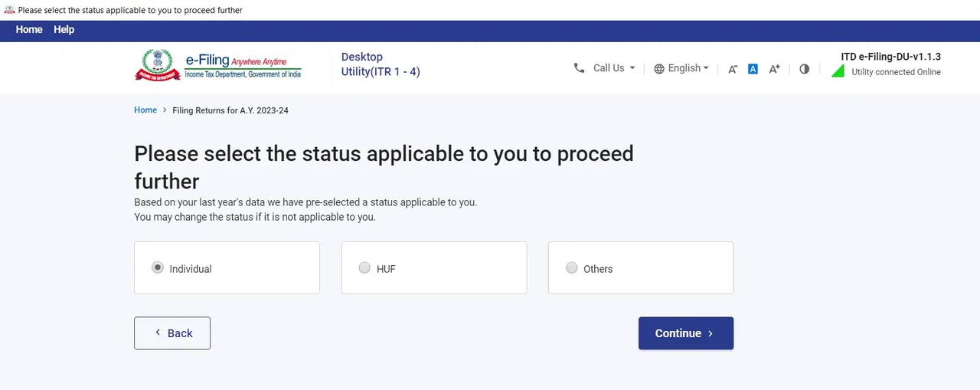
Task: Open the Home menu in top bar
Action: (29, 29)
